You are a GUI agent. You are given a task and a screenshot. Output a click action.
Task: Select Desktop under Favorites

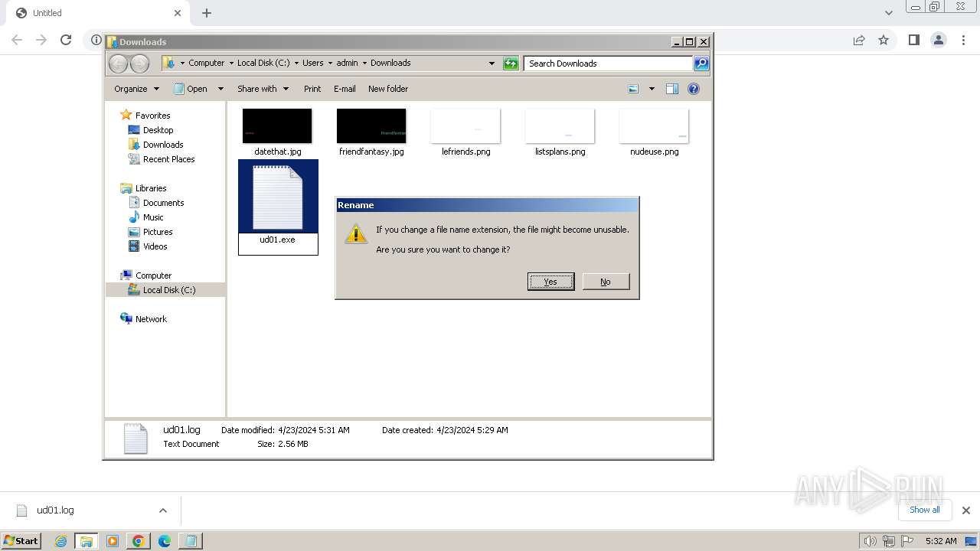pyautogui.click(x=158, y=130)
